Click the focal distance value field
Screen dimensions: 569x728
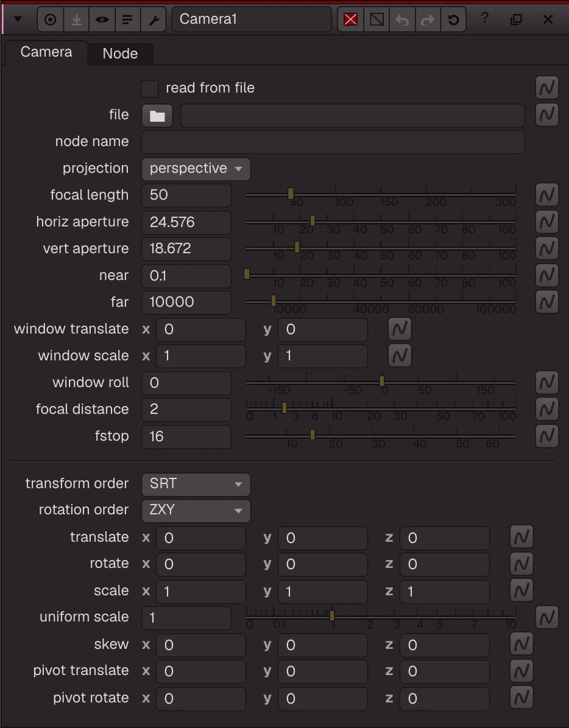[x=186, y=410]
